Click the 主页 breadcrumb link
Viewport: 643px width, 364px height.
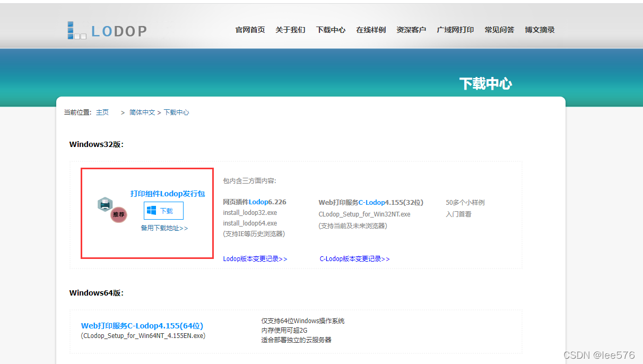pos(102,112)
